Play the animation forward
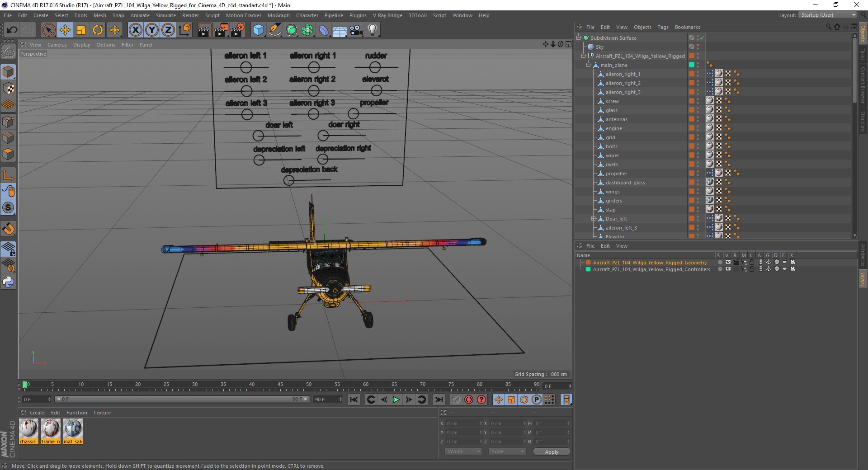This screenshot has height=470, width=868. point(396,399)
